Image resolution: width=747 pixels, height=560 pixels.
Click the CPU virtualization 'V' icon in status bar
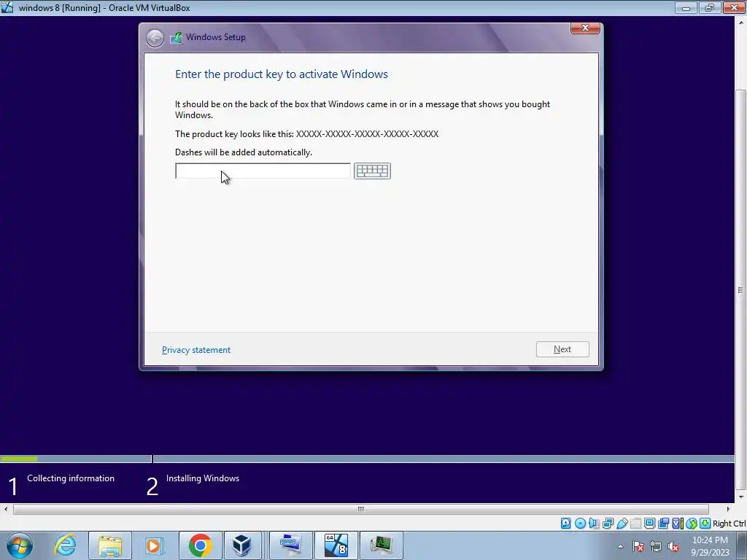(677, 524)
